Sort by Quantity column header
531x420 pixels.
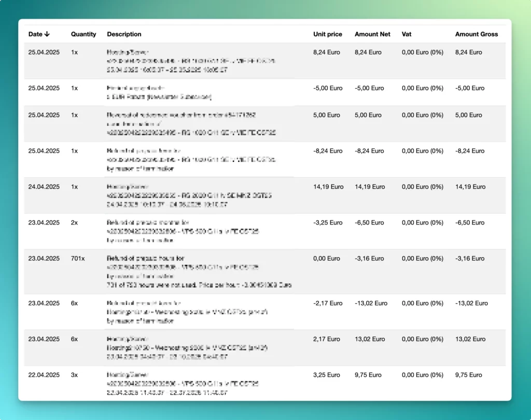coord(83,34)
